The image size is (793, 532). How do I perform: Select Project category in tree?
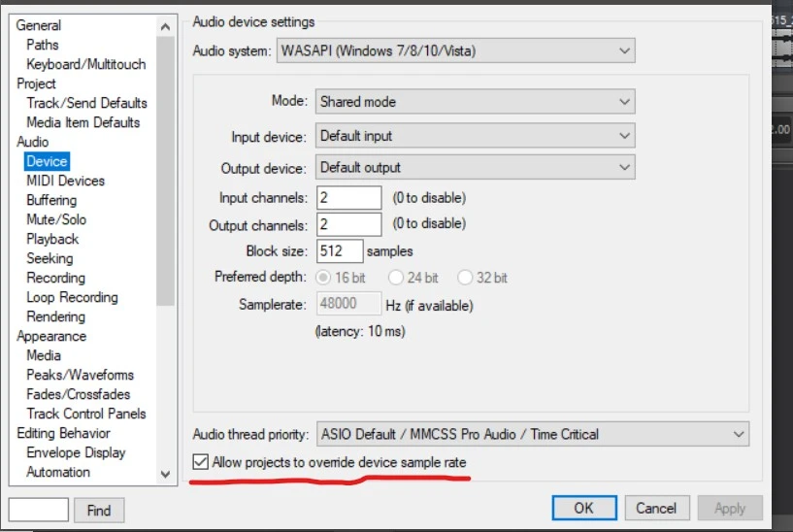pos(36,83)
